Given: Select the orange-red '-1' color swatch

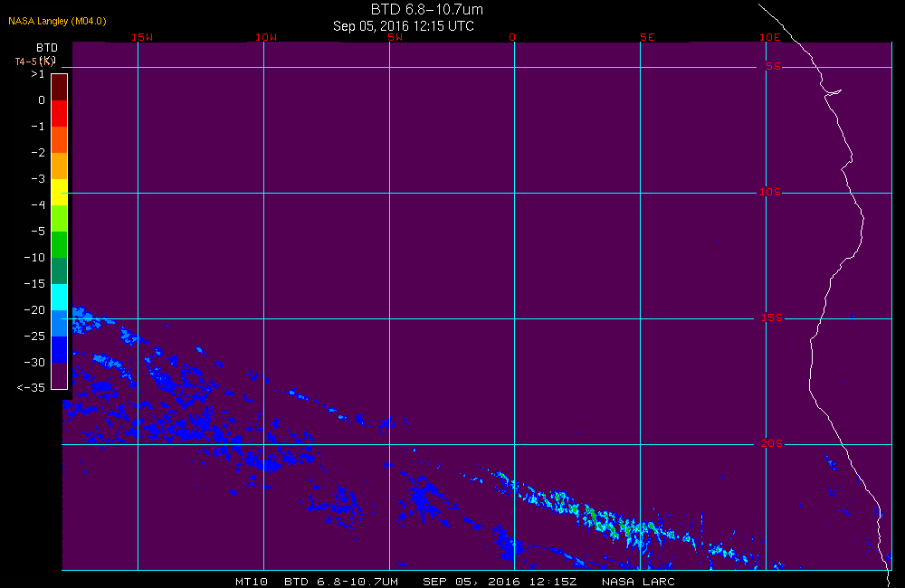Looking at the screenshot, I should 60,139.
